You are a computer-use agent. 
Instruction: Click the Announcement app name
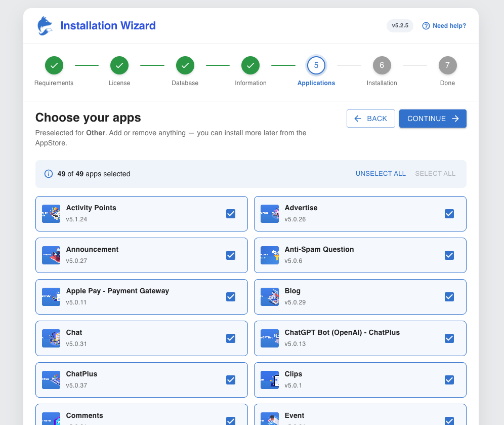[x=92, y=249]
